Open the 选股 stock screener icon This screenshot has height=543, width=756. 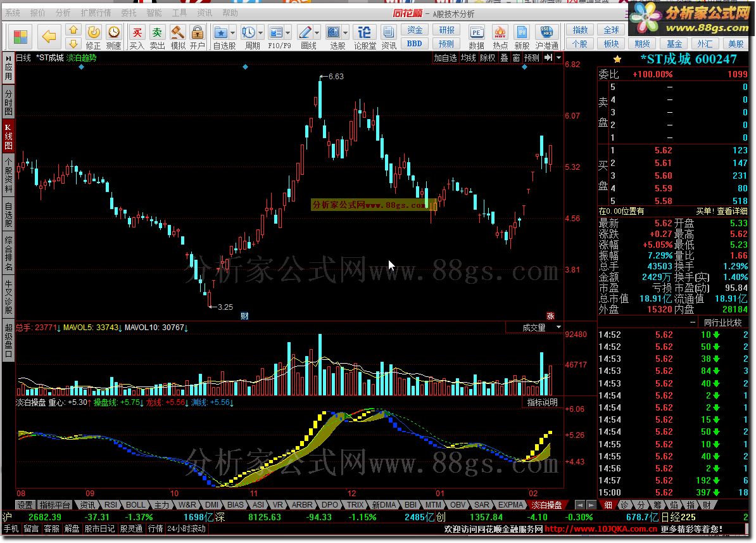click(333, 32)
